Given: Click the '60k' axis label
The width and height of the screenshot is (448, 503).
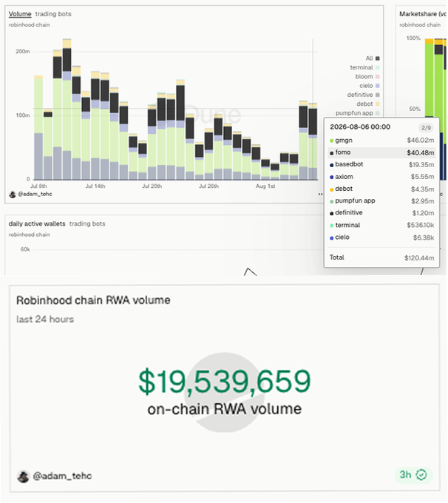Looking at the screenshot, I should 25,249.
